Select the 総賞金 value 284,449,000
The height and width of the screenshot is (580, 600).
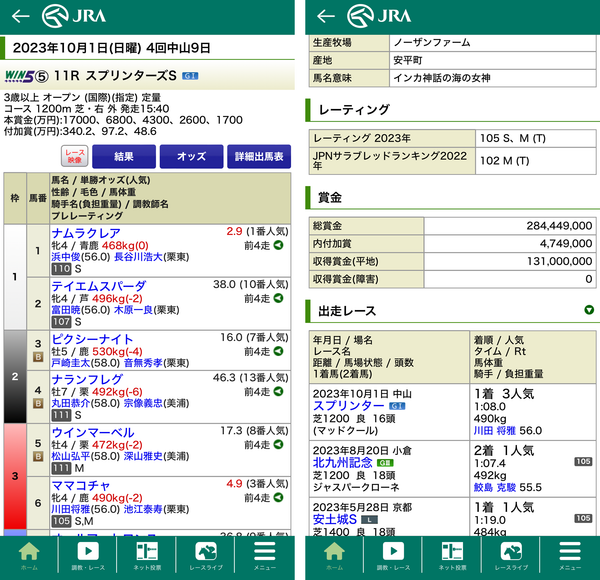point(559,226)
